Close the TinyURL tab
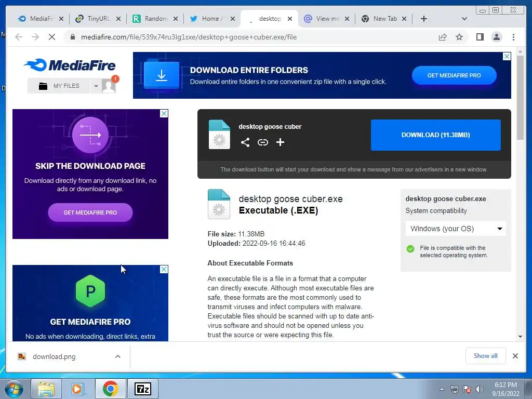The height and width of the screenshot is (399, 532). point(118,19)
